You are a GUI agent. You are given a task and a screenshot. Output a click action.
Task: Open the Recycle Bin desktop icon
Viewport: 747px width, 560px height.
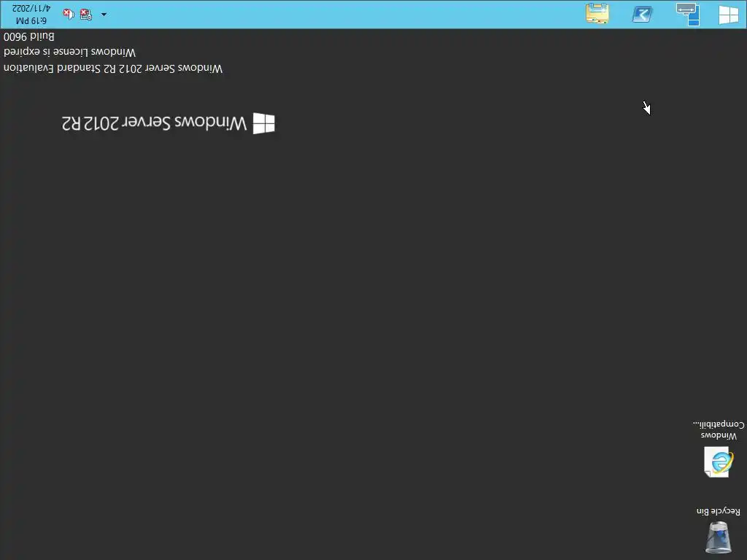point(719,530)
